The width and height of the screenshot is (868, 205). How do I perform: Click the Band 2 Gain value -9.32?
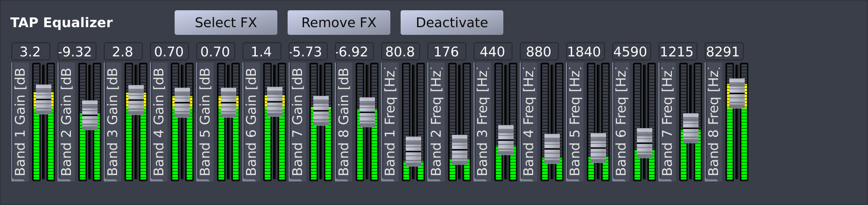pyautogui.click(x=77, y=52)
